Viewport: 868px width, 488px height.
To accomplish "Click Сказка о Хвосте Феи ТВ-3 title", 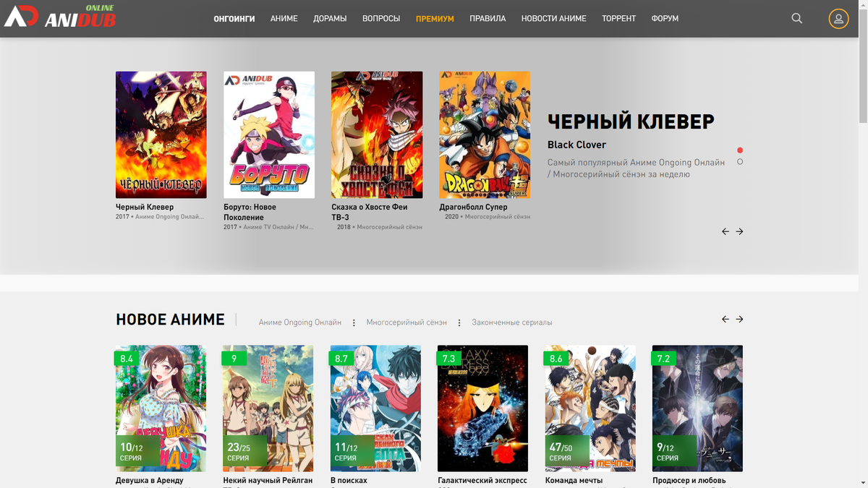I will tap(369, 212).
